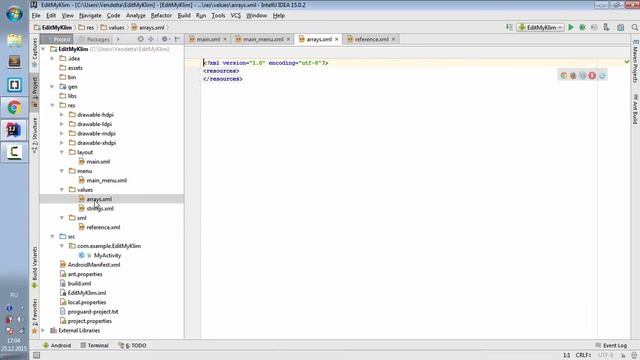Open Chrome from Windows taskbar
This screenshot has height=360, width=640.
point(14,108)
